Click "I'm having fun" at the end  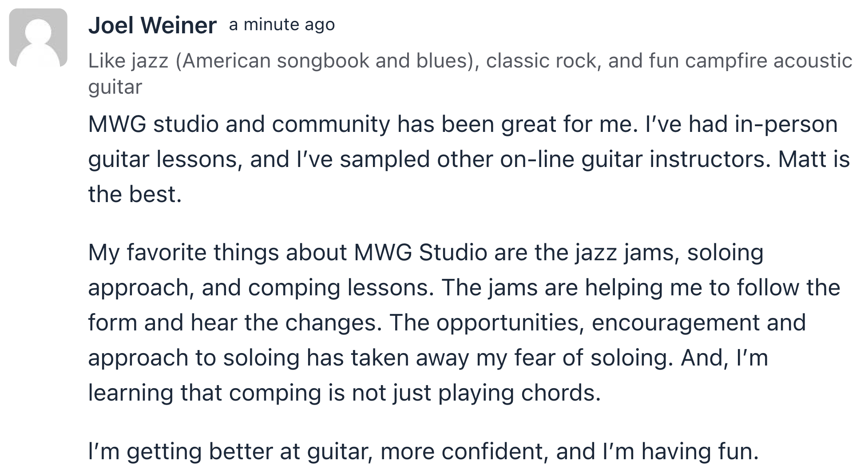click(x=681, y=451)
